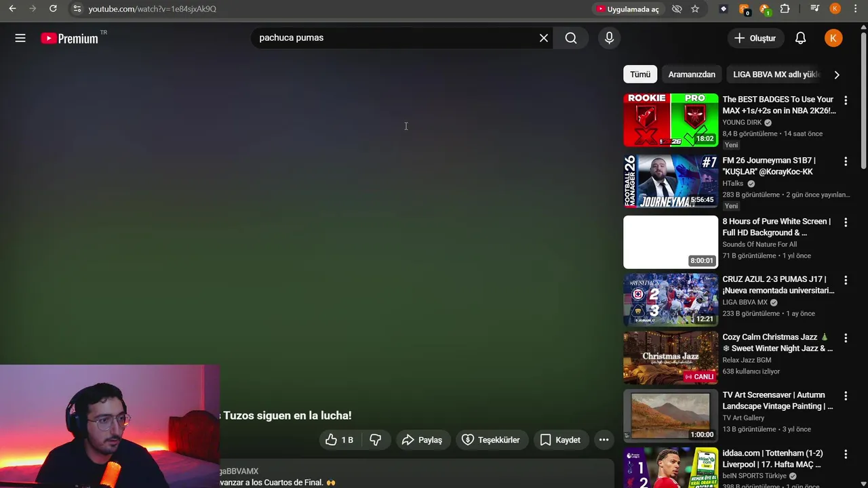Open the 'FM 26 Journeyman S1B7' video title

(x=769, y=166)
